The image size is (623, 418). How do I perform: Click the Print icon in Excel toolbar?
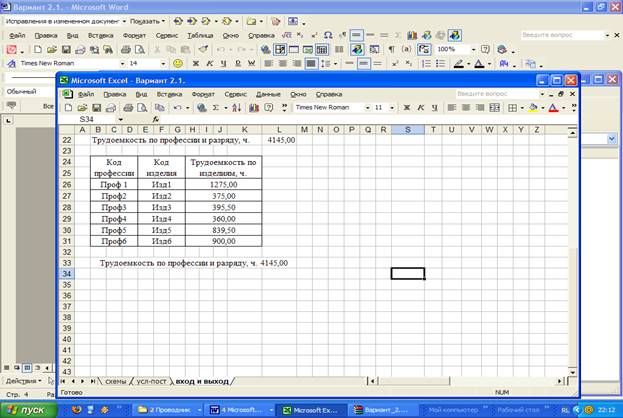click(x=127, y=107)
